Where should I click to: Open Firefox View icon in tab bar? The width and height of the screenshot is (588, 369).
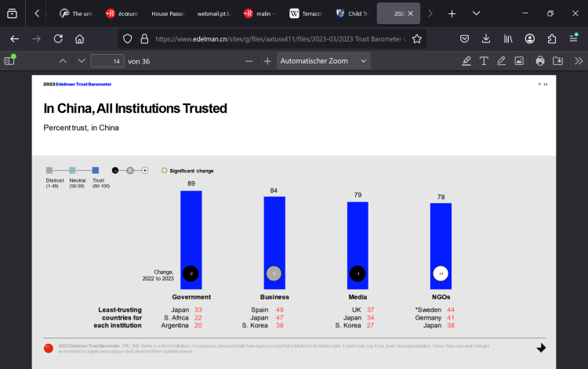[x=12, y=13]
